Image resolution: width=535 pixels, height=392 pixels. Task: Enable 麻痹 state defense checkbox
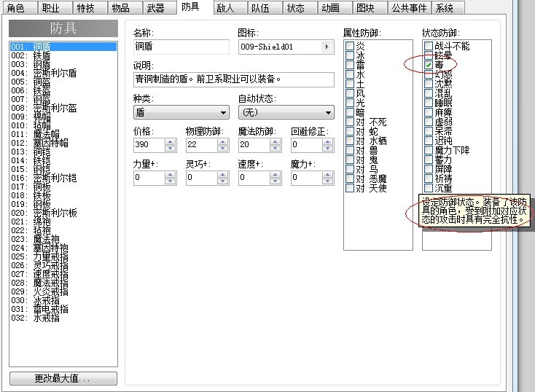[429, 112]
